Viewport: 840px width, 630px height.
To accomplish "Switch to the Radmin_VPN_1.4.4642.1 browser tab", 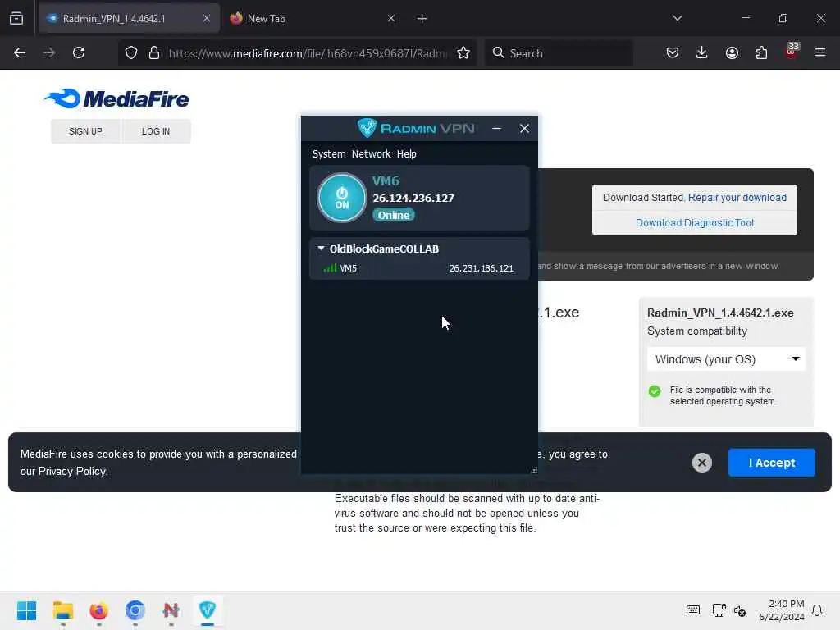I will coord(129,19).
